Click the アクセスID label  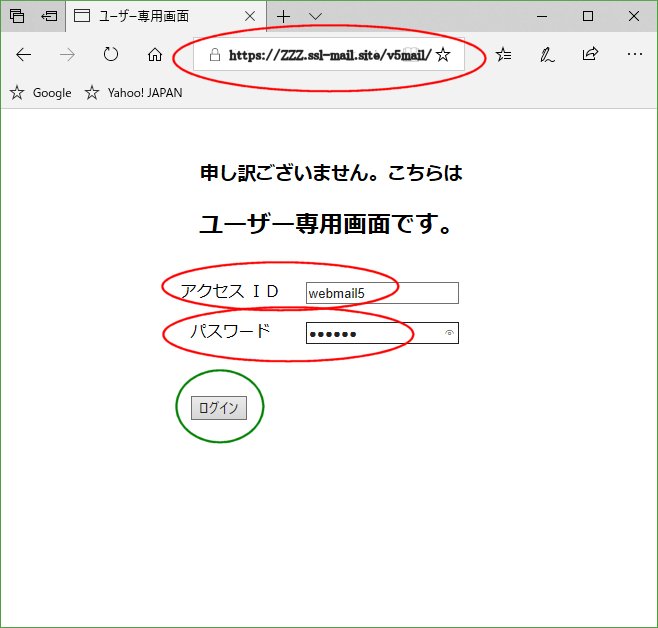coord(230,291)
